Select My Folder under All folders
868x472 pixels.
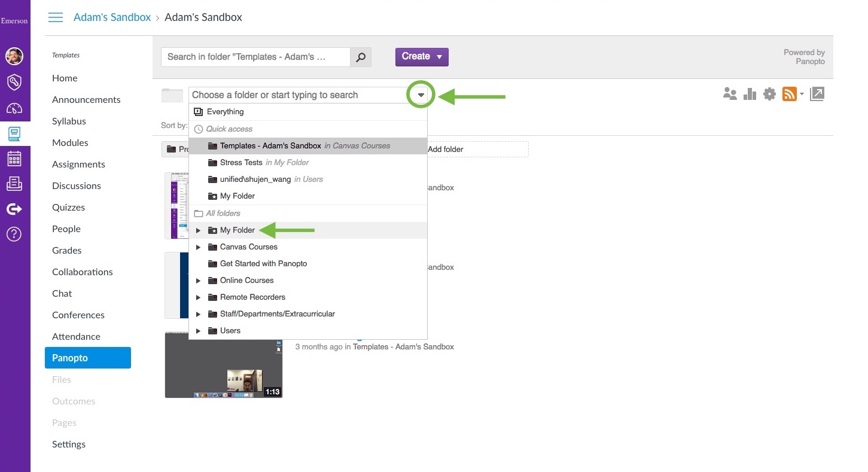point(308,230)
